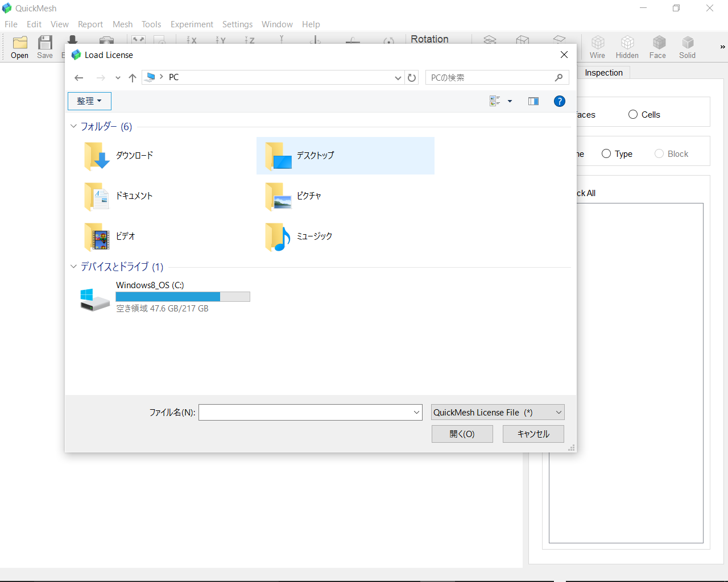Open the Settings menu
Image resolution: width=728 pixels, height=582 pixels.
point(237,24)
